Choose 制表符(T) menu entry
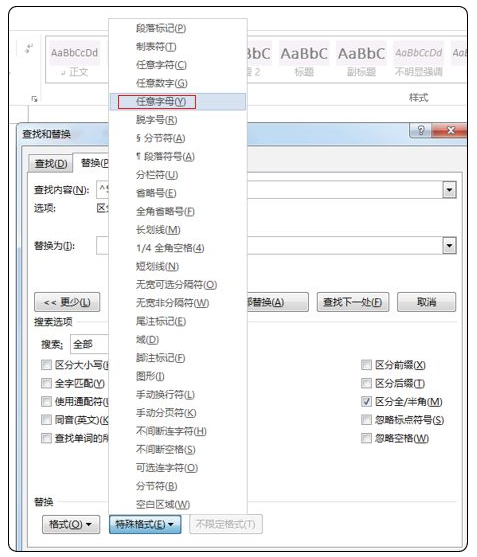477x557 pixels. click(178, 47)
